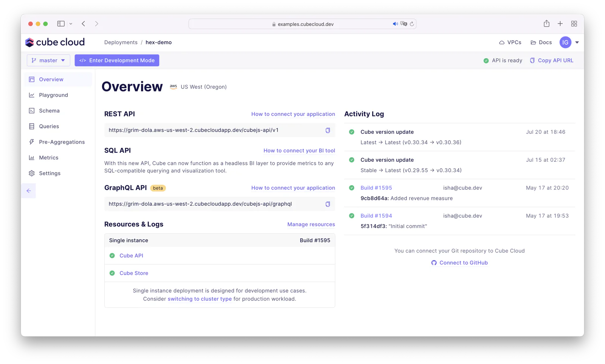Click the GraphQL API URL field
The width and height of the screenshot is (605, 364).
pos(220,204)
